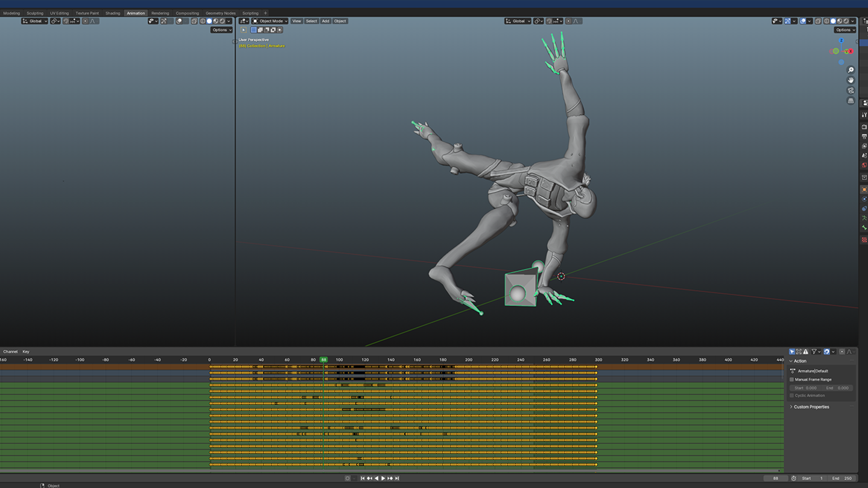The width and height of the screenshot is (868, 488).
Task: Open the Key menu in dopesheet
Action: pos(26,352)
